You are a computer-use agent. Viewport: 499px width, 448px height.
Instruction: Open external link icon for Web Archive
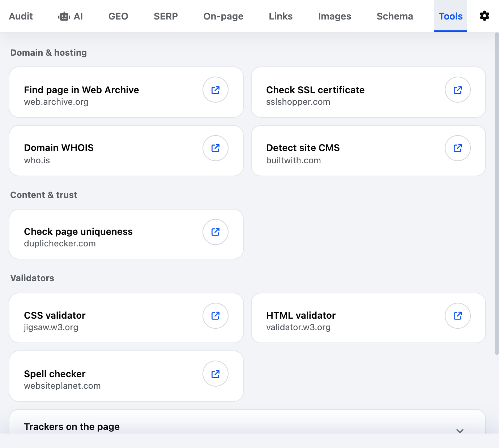pyautogui.click(x=216, y=90)
